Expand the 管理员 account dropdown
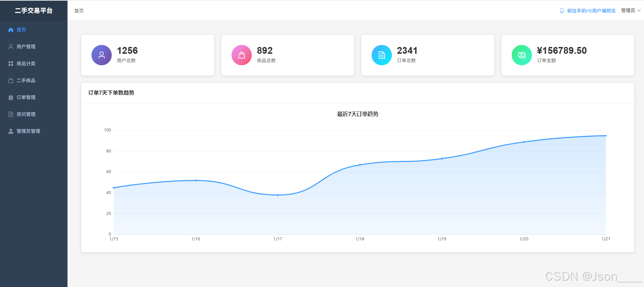Viewport: 644px width, 287px height. click(x=631, y=11)
